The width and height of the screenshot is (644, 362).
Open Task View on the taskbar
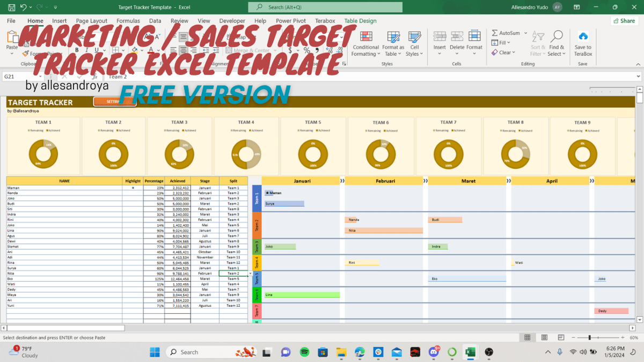tap(267, 352)
